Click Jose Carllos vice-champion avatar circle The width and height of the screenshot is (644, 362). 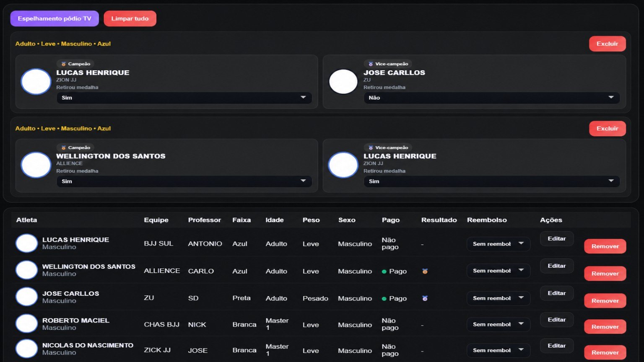[343, 82]
